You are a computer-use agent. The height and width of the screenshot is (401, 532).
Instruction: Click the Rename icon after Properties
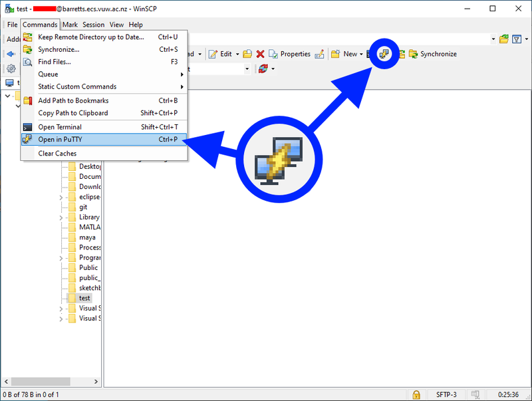pos(319,54)
